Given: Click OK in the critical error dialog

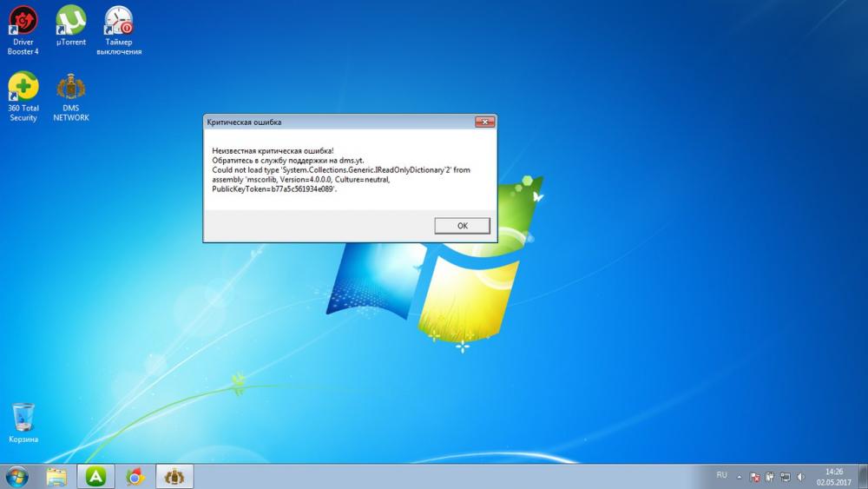Looking at the screenshot, I should [462, 225].
